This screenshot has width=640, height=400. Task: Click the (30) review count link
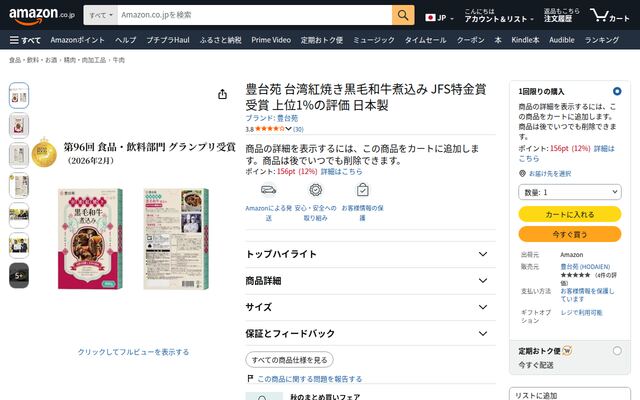pyautogui.click(x=298, y=129)
